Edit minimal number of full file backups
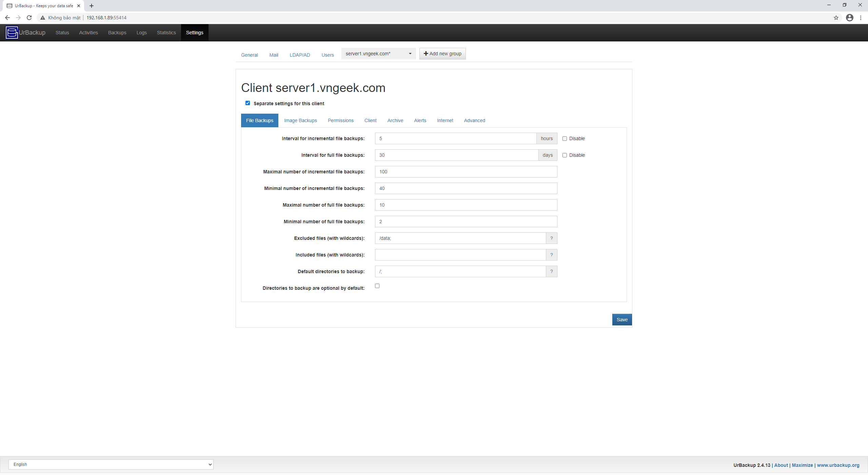Screen dimensions: 868x475 point(466,222)
